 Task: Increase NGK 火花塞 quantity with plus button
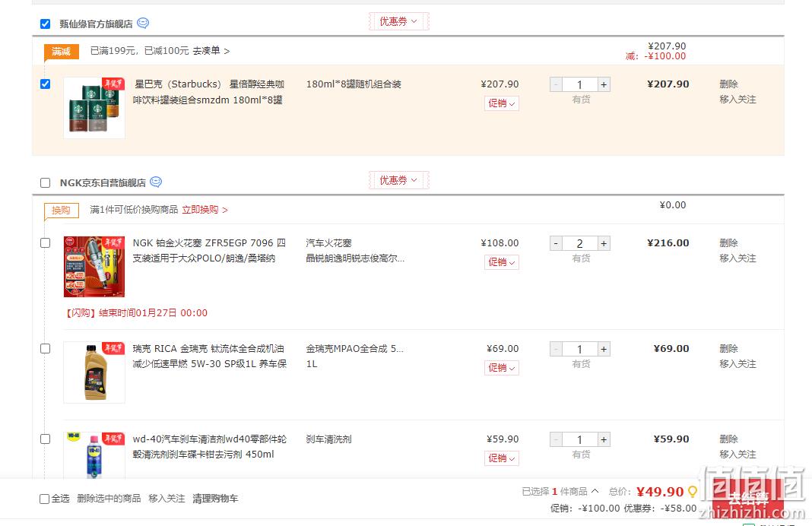click(x=604, y=243)
